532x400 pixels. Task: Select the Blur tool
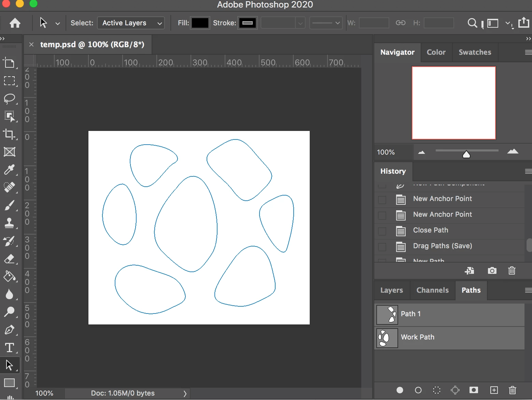click(x=9, y=294)
